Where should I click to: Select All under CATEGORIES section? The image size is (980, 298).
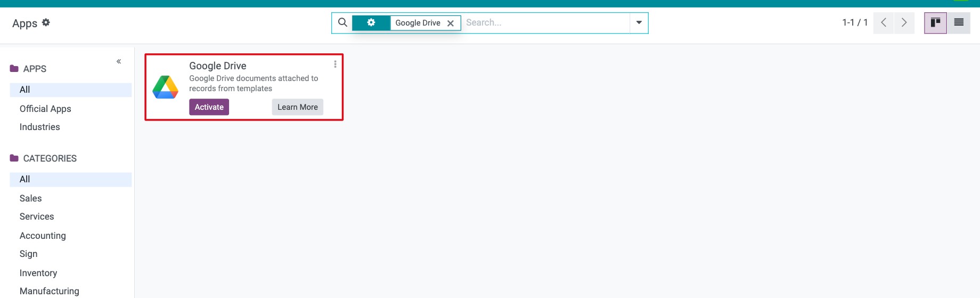click(71, 179)
